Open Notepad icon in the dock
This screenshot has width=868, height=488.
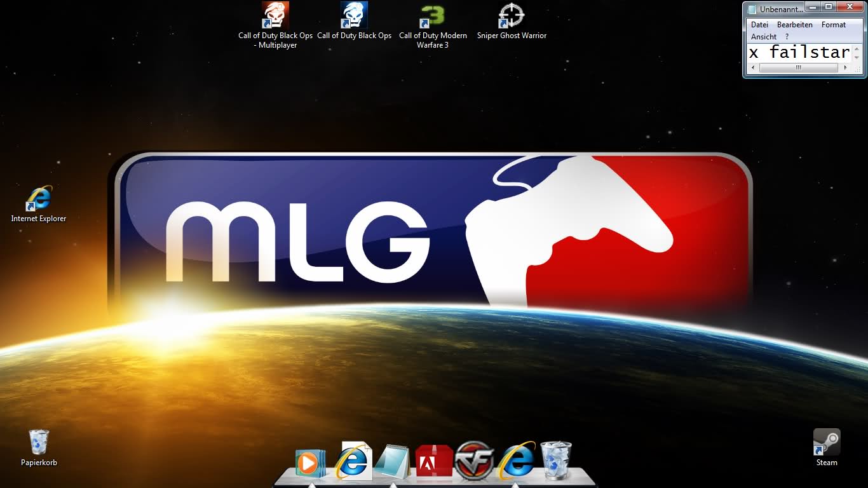(392, 462)
